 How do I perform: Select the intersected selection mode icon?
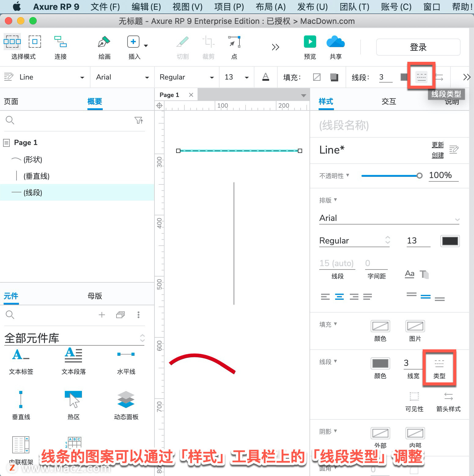click(x=12, y=41)
